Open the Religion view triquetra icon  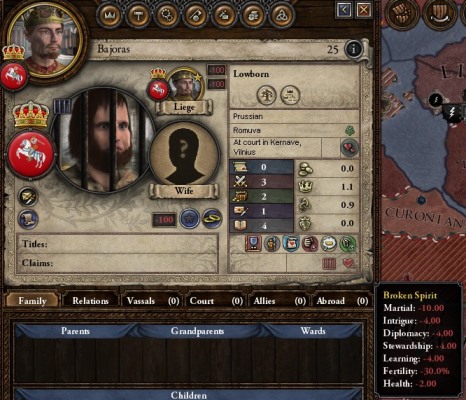click(283, 15)
